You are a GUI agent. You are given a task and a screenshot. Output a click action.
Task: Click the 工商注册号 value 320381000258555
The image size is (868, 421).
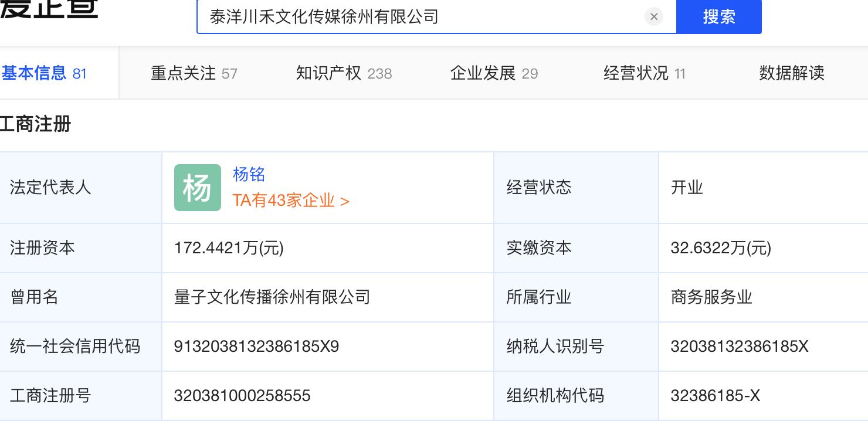pos(242,395)
